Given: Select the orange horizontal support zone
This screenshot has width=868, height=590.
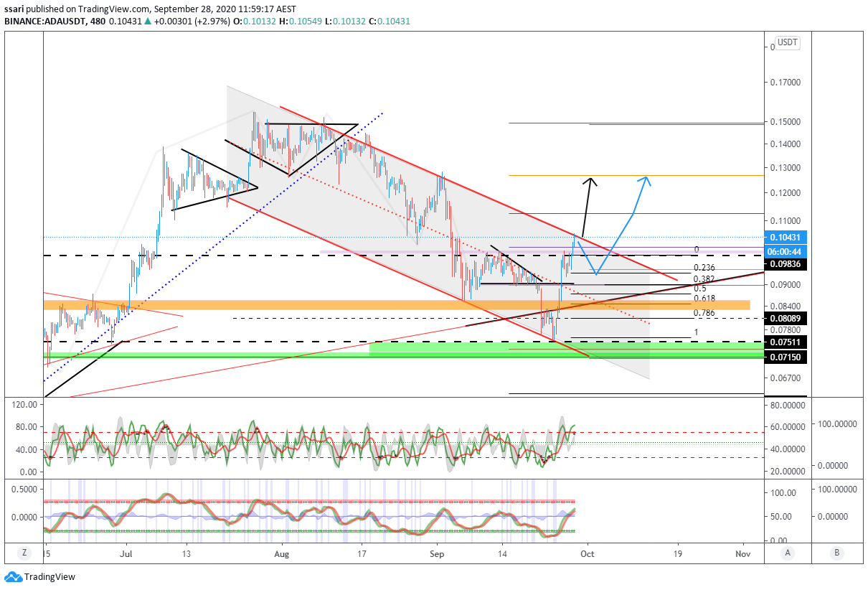Looking at the screenshot, I should (396, 305).
